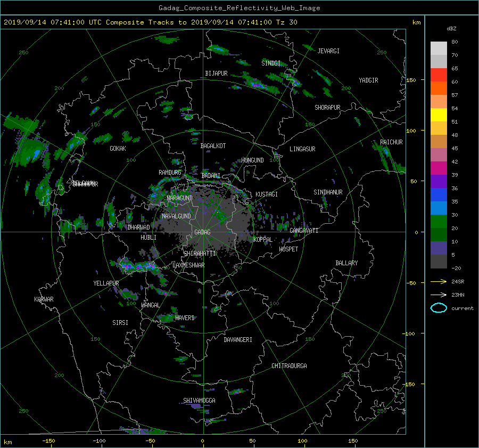Click the NAVALGUND city label

(x=176, y=216)
